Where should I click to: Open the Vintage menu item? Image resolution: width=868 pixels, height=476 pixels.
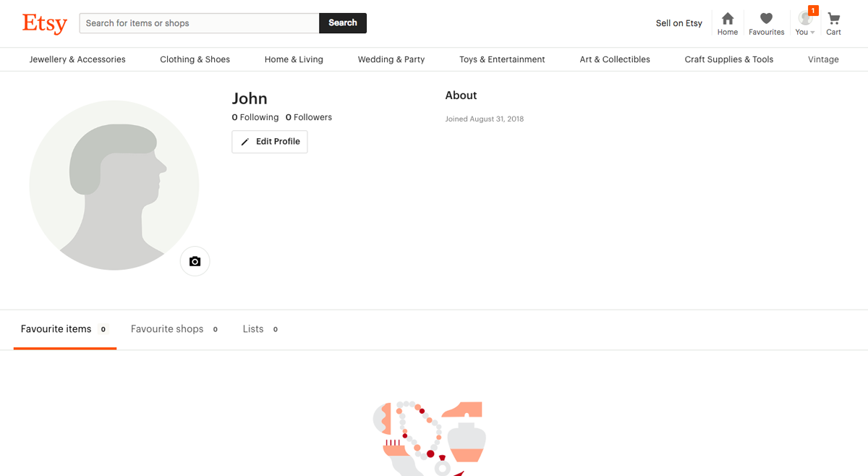click(823, 59)
